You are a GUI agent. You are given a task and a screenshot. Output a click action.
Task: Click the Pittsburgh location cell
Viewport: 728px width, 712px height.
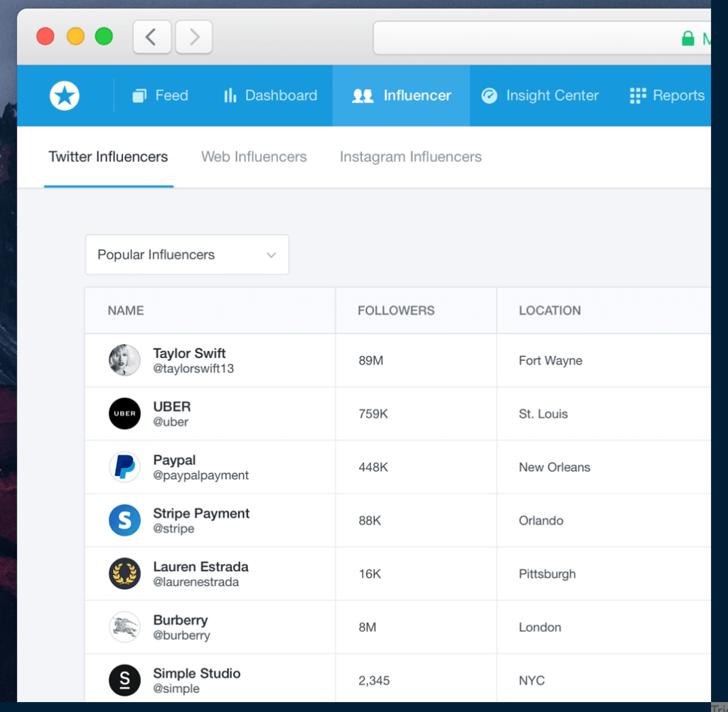coord(547,574)
